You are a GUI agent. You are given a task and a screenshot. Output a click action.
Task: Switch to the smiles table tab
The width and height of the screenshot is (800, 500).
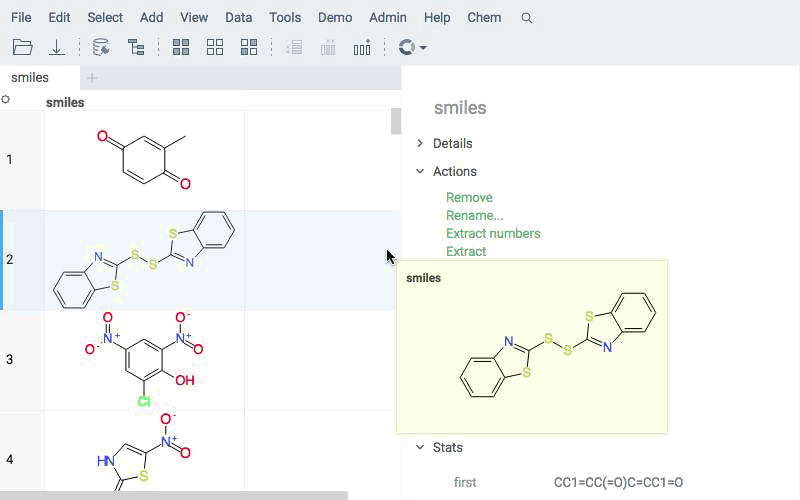pos(30,77)
